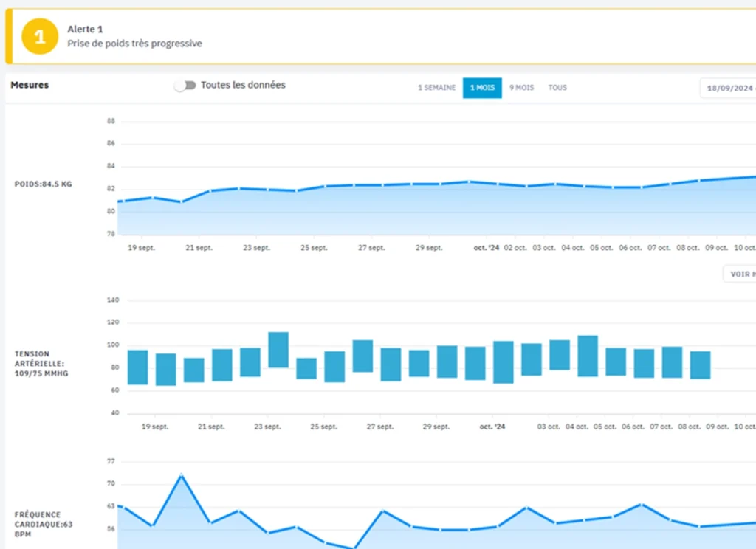
Task: Click the blood pressure bar reaching above 110
Action: tap(278, 350)
